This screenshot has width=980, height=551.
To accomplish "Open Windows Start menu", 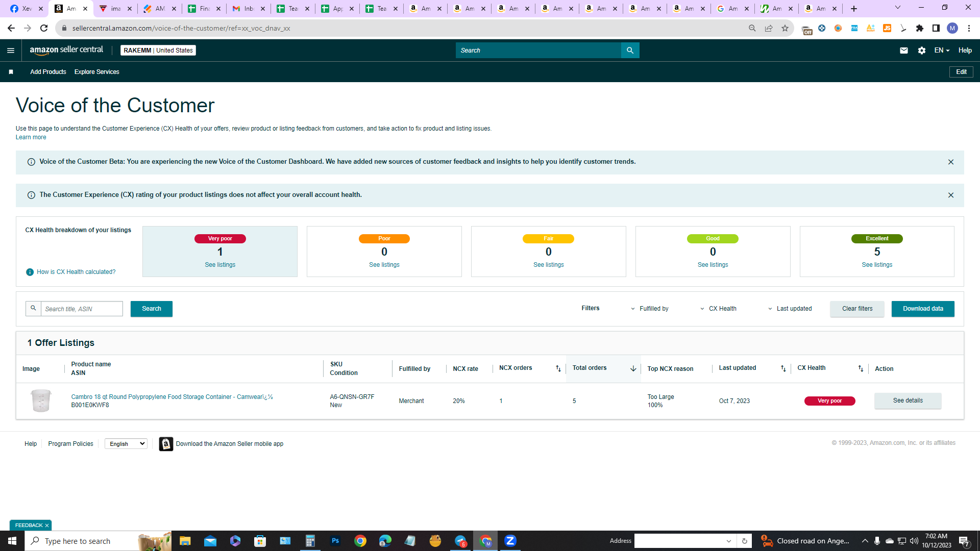I will pos(12,541).
